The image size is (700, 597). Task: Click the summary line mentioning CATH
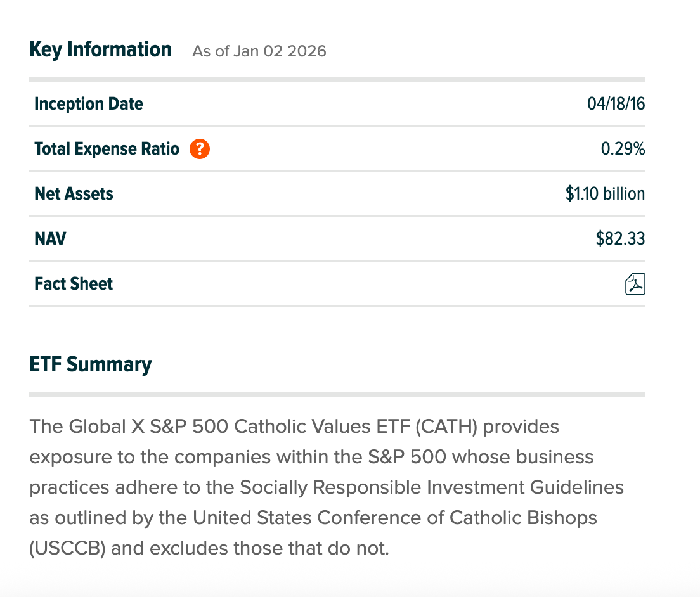(x=294, y=427)
